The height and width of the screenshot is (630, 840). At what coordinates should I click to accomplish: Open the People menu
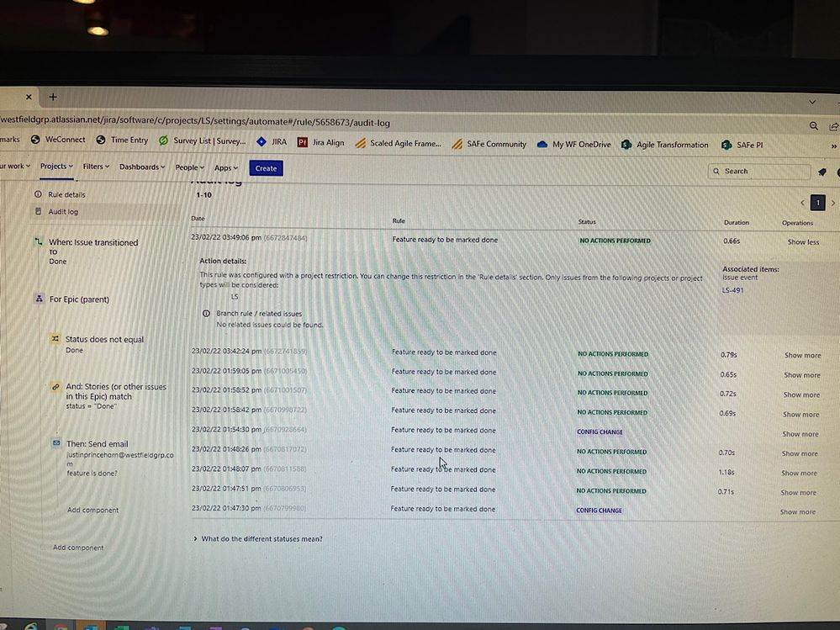190,167
